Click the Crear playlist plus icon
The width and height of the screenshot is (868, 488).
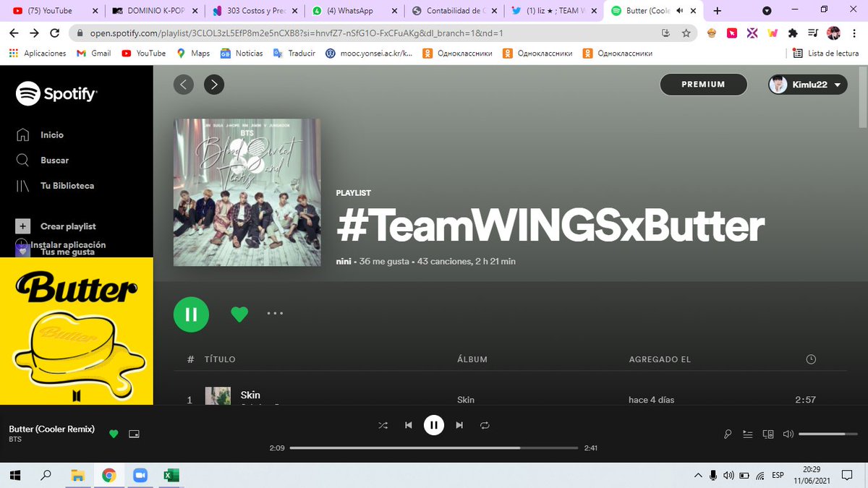(x=23, y=226)
